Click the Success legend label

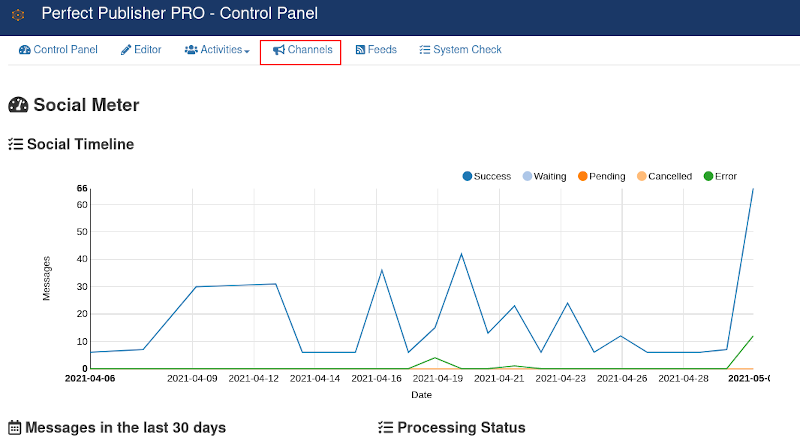click(x=492, y=177)
